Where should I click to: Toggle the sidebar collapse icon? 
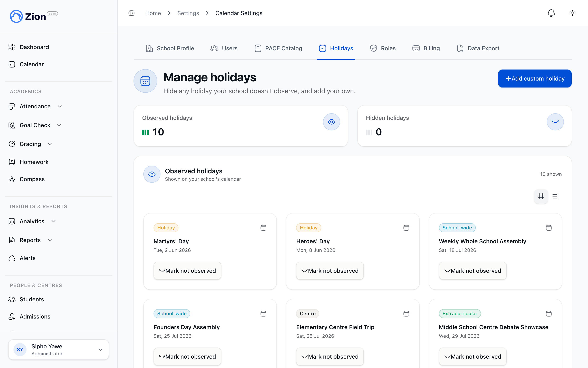[x=131, y=13]
